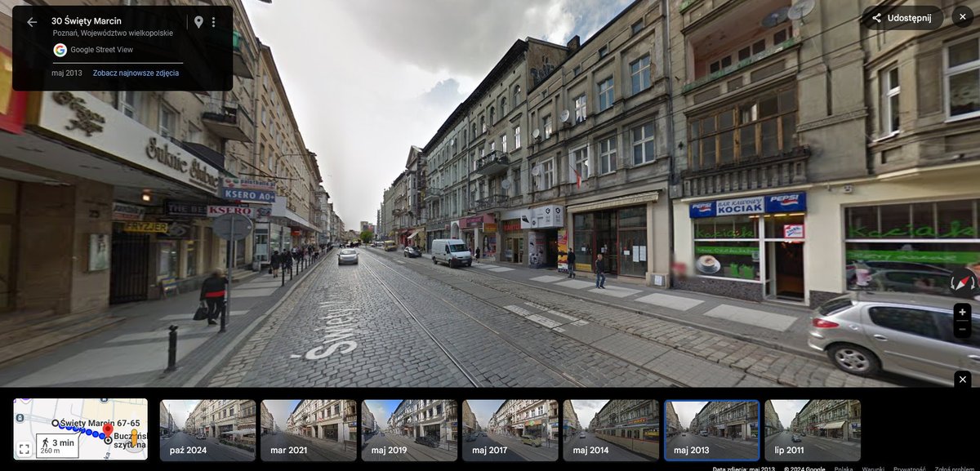Click the red marker on the minimap
This screenshot has height=471, width=980.
point(108,429)
